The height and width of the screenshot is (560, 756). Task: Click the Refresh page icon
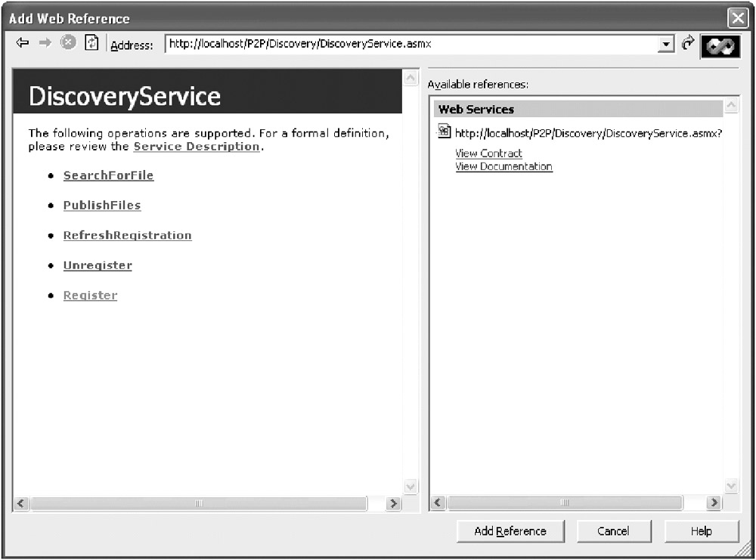pos(91,43)
